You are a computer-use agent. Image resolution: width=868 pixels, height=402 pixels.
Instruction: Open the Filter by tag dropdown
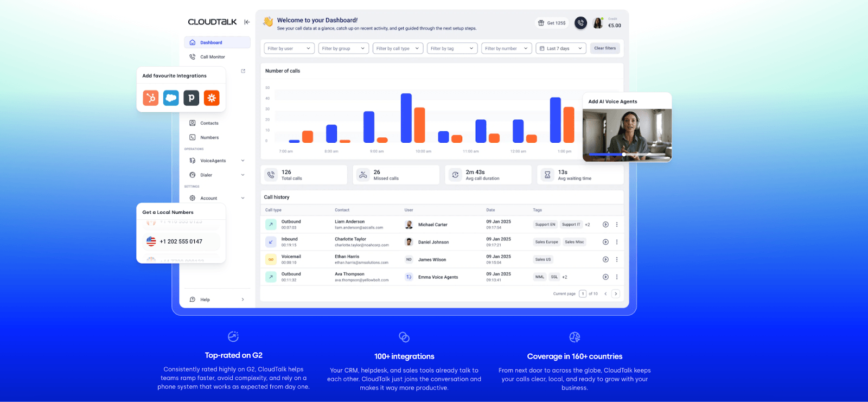[x=452, y=48]
